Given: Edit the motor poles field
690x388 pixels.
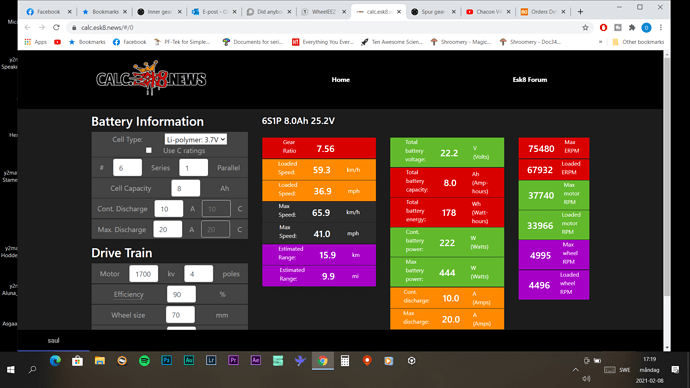Looking at the screenshot, I should point(198,274).
